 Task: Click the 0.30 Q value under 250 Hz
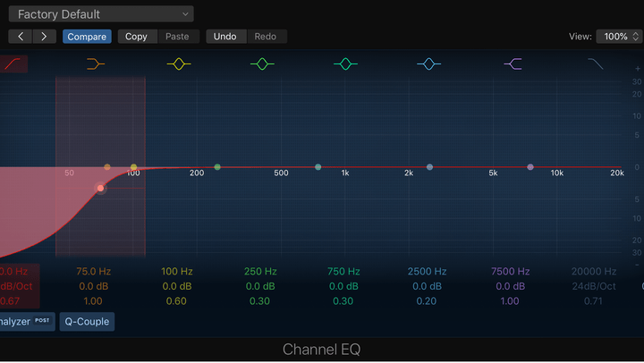260,301
